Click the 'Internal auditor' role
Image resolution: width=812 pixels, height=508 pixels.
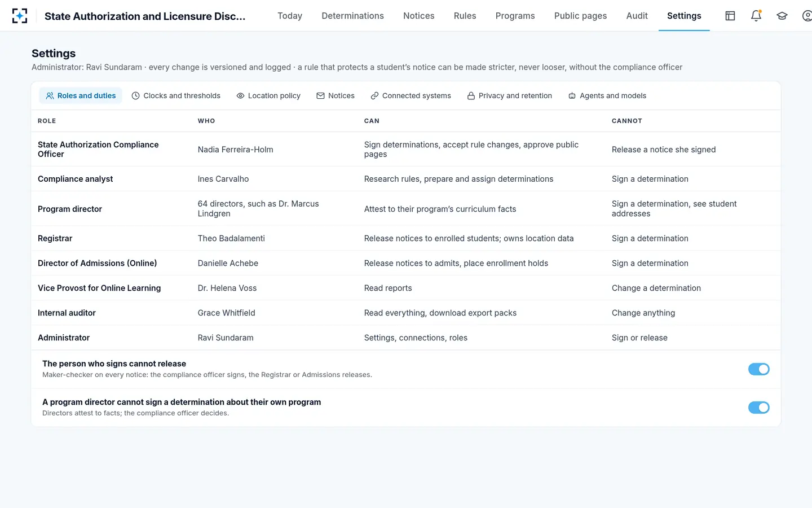(x=67, y=313)
